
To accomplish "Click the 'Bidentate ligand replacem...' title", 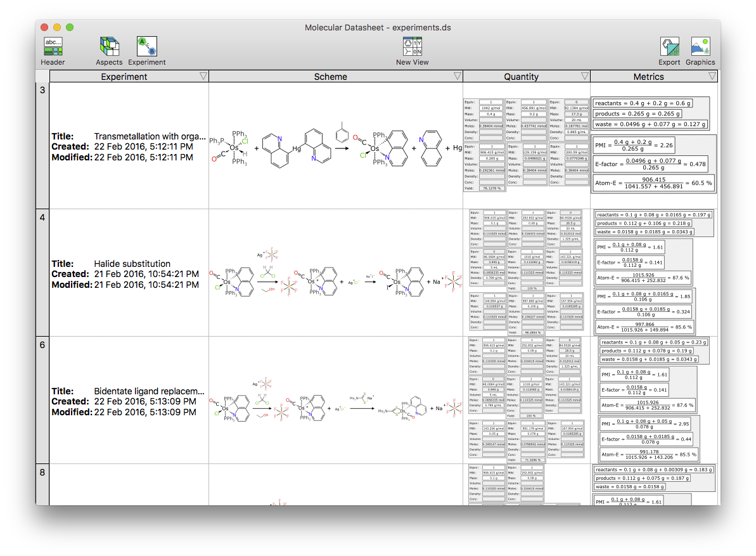I will [x=150, y=391].
